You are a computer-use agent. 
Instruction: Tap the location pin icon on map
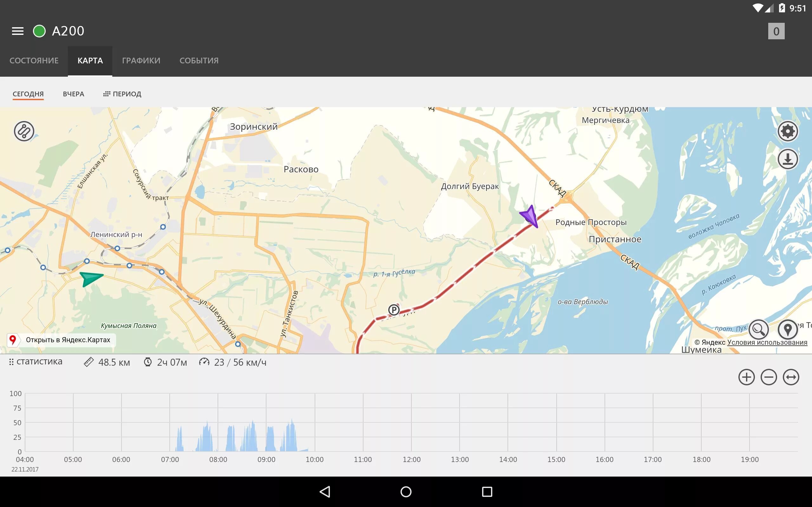point(788,329)
